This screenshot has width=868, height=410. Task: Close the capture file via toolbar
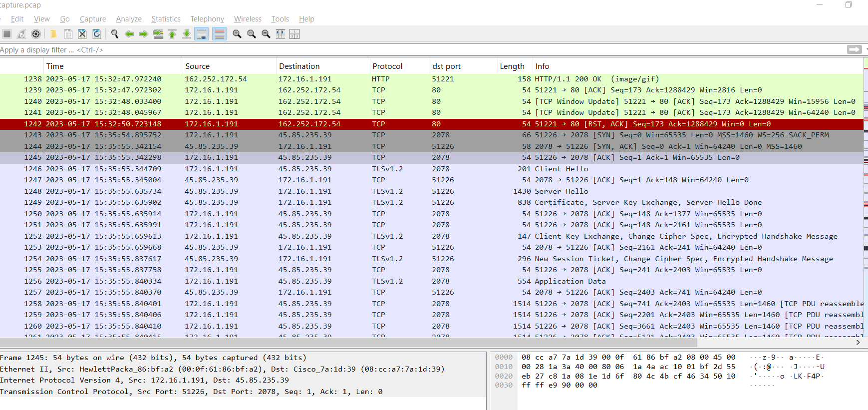coord(82,34)
